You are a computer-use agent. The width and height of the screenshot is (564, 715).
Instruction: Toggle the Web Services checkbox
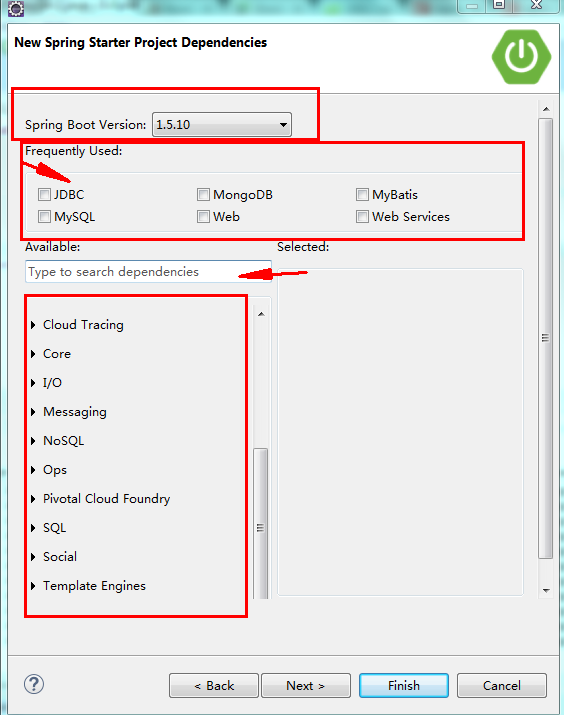pyautogui.click(x=362, y=216)
